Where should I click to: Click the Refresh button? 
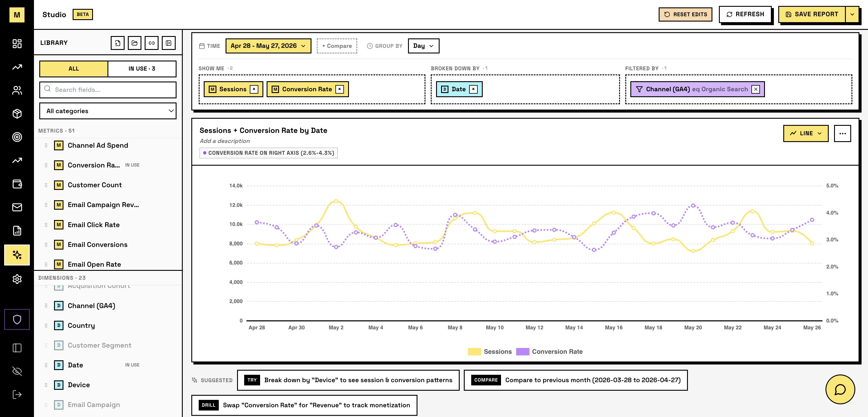tap(745, 14)
